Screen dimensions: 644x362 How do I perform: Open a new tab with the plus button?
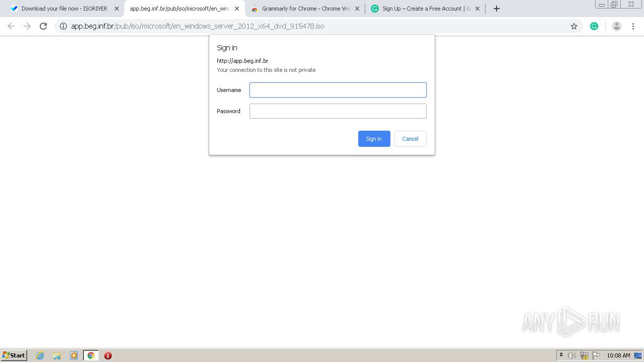click(x=497, y=9)
